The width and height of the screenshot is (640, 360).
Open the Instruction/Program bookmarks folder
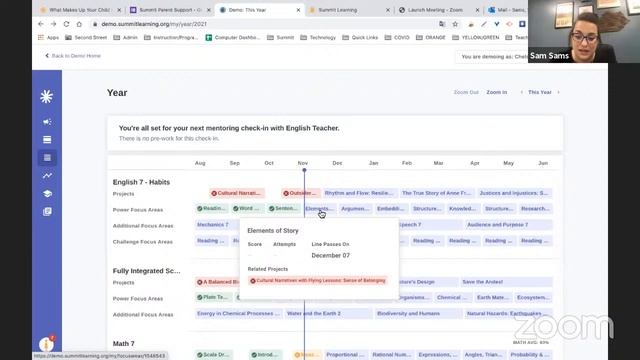[x=171, y=38]
